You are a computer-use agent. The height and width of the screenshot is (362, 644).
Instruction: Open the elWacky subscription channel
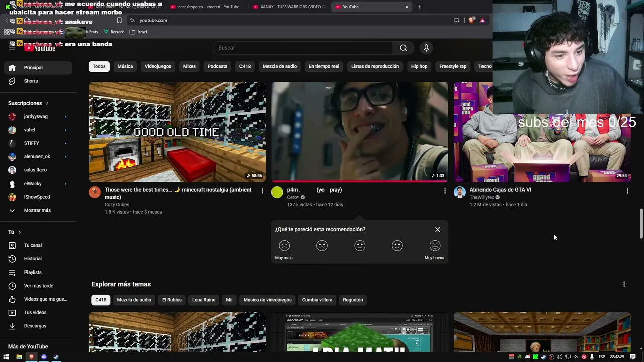38,184
